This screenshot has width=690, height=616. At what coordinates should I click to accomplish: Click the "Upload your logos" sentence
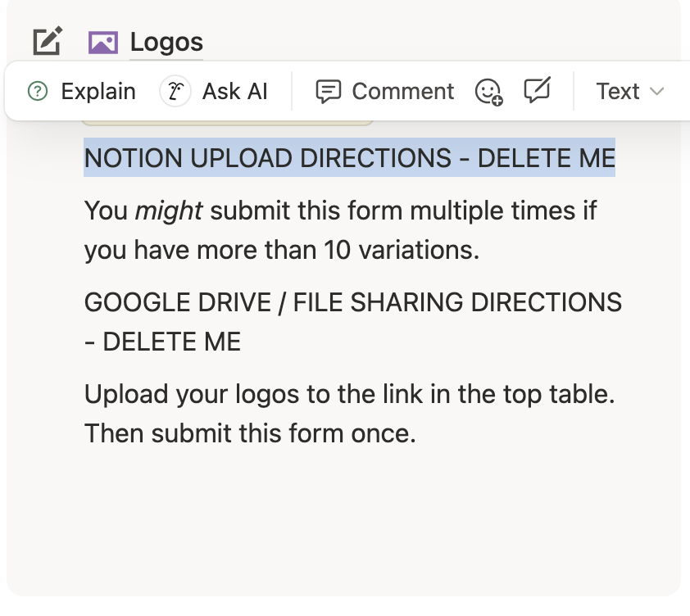[349, 394]
